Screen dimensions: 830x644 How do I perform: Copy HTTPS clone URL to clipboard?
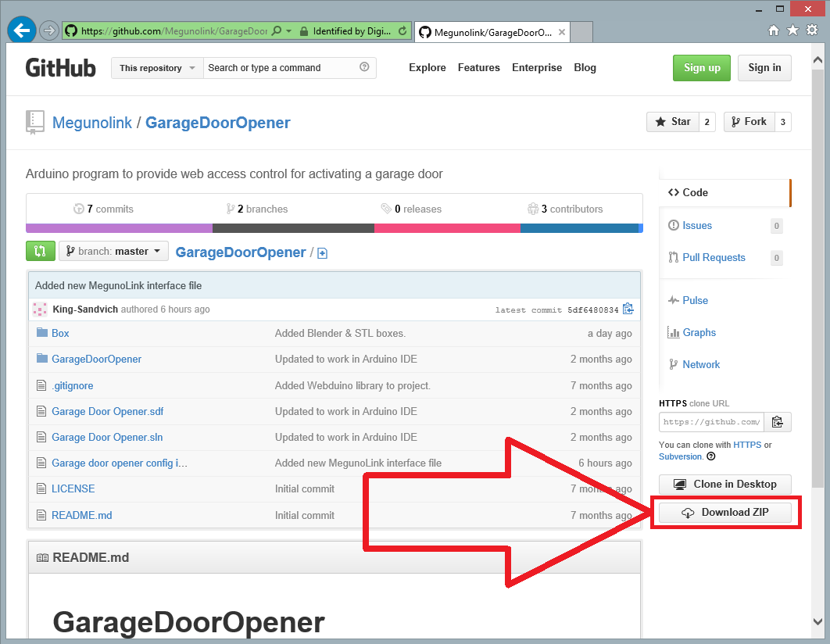point(777,422)
